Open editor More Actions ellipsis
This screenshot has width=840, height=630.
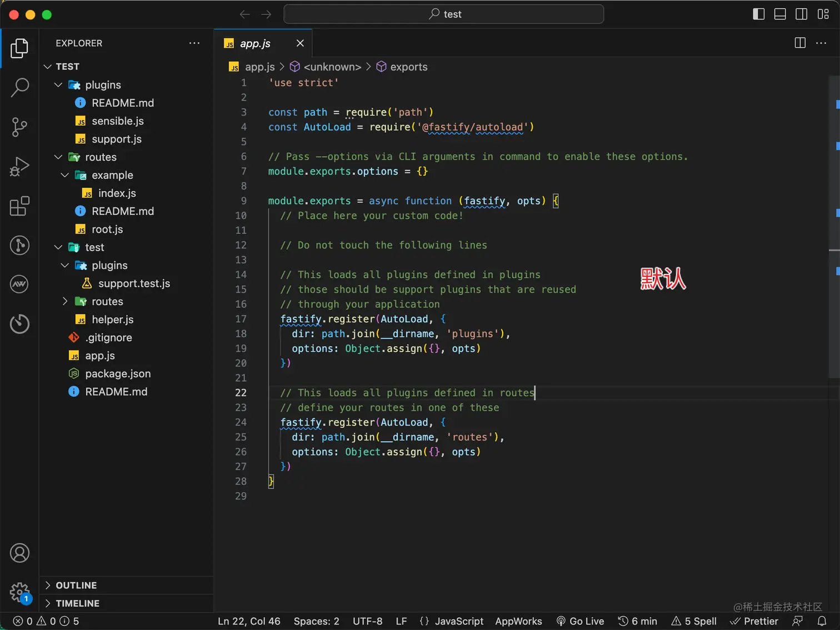coord(821,43)
